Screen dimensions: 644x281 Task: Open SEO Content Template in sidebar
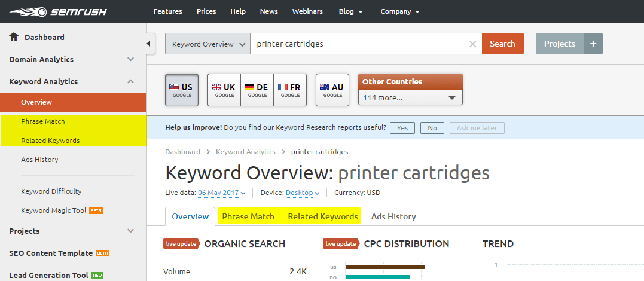point(51,253)
